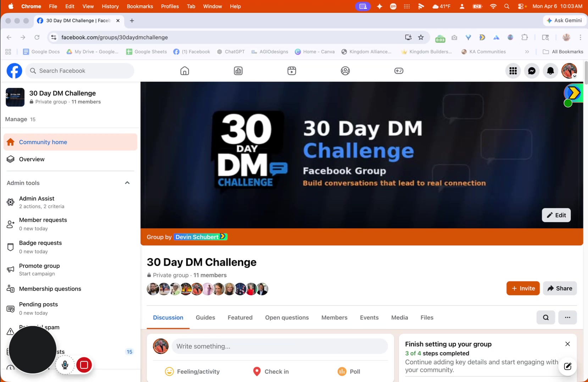Open Pending posts
Screen dimensions: 588x382
tap(70, 308)
